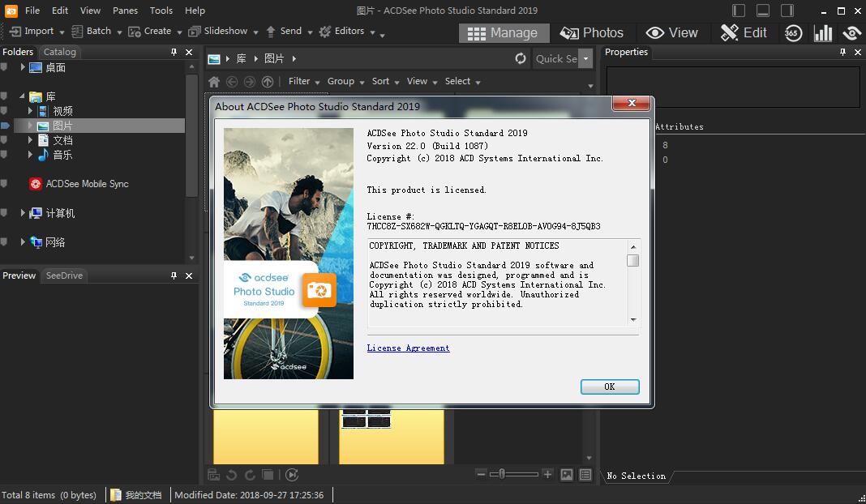
Task: Switch to details list view icon
Action: pyautogui.click(x=585, y=474)
